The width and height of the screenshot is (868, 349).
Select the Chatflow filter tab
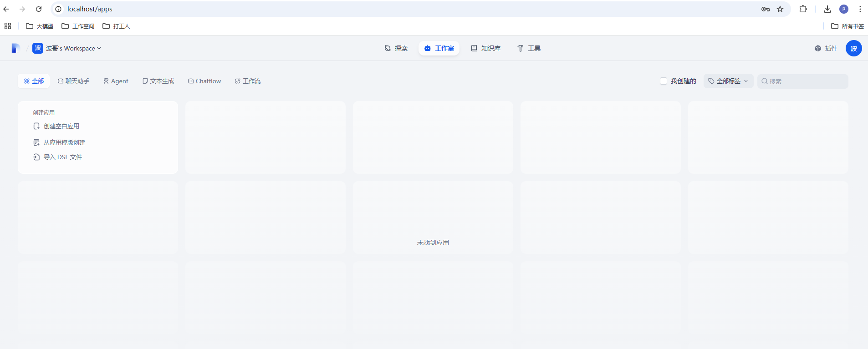pos(204,81)
